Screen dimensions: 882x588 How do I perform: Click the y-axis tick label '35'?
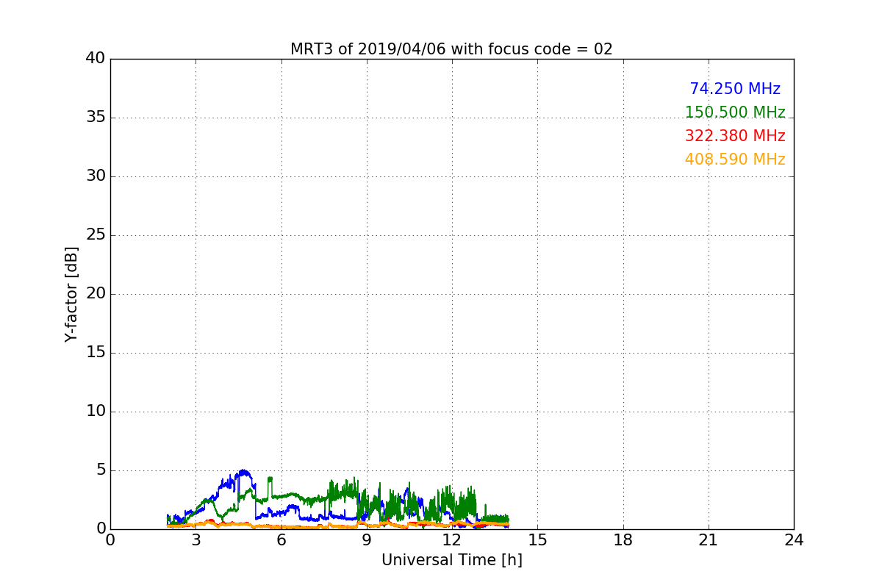click(x=95, y=118)
